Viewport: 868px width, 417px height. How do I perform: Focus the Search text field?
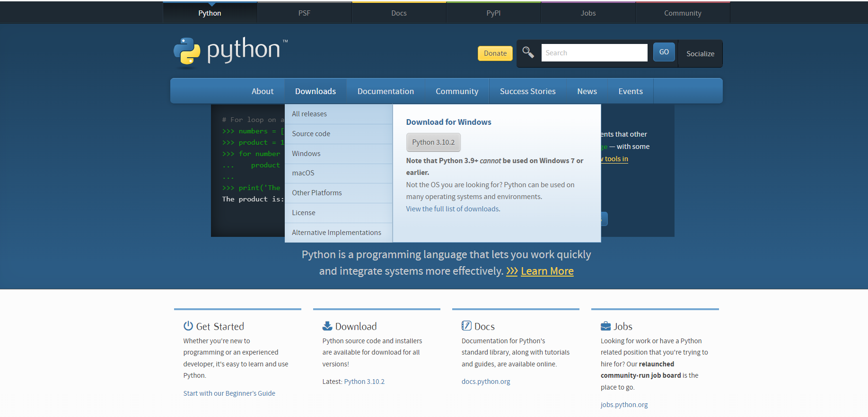pos(594,53)
